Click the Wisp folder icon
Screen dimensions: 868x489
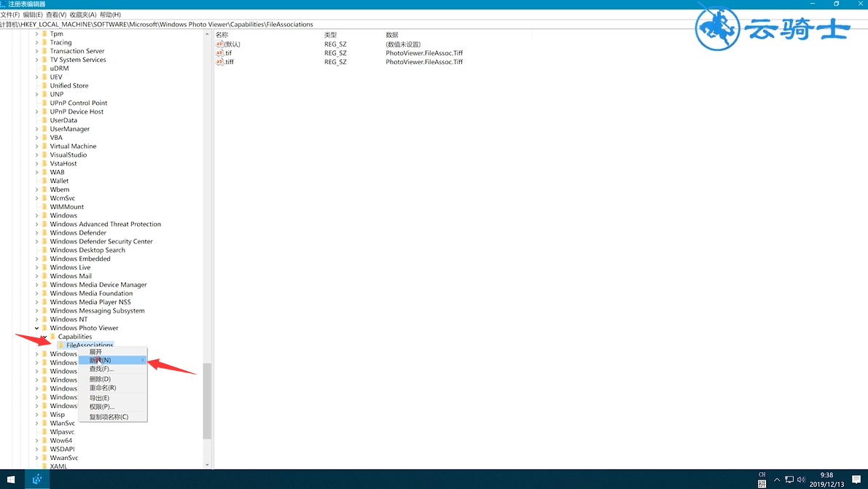tap(45, 415)
